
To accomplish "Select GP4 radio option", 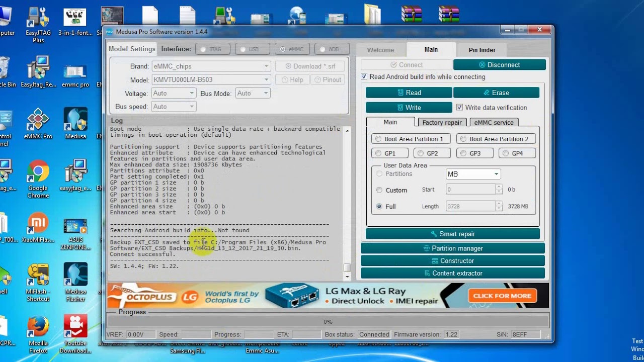I will [x=506, y=154].
